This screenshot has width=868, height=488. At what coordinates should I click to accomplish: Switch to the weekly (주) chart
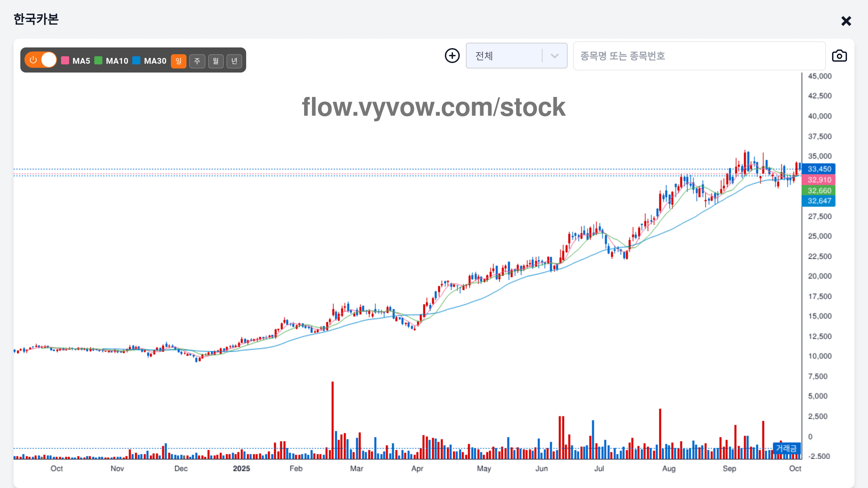pos(197,61)
